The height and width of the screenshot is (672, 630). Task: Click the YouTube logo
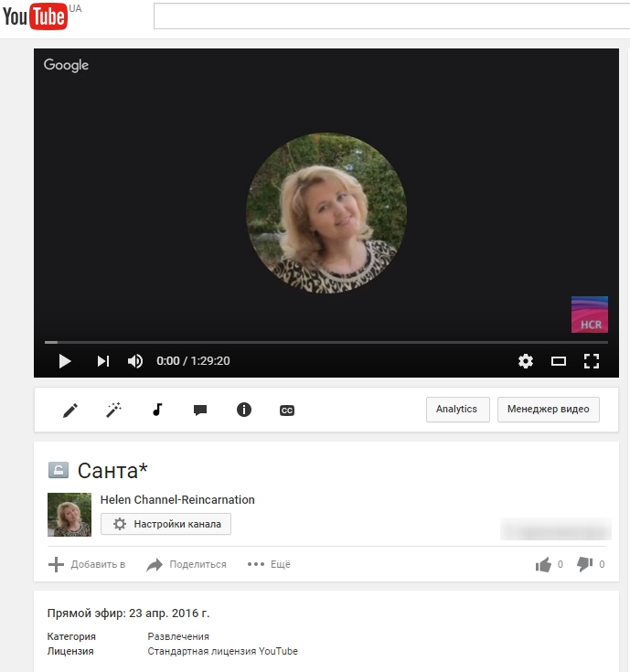[x=35, y=16]
